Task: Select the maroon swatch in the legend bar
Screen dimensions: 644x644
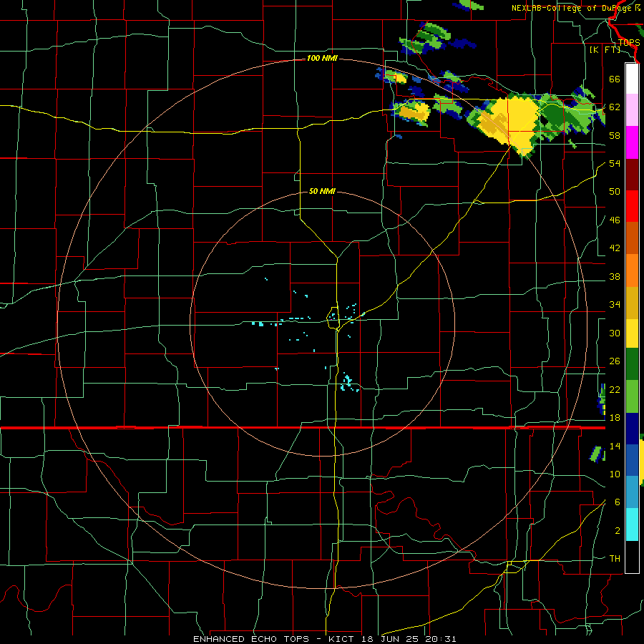Action: tap(632, 175)
